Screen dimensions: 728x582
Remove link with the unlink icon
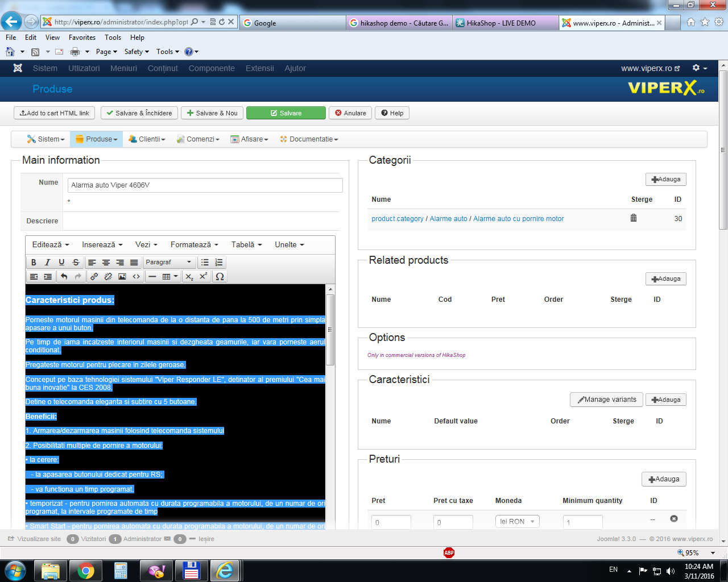(x=108, y=276)
